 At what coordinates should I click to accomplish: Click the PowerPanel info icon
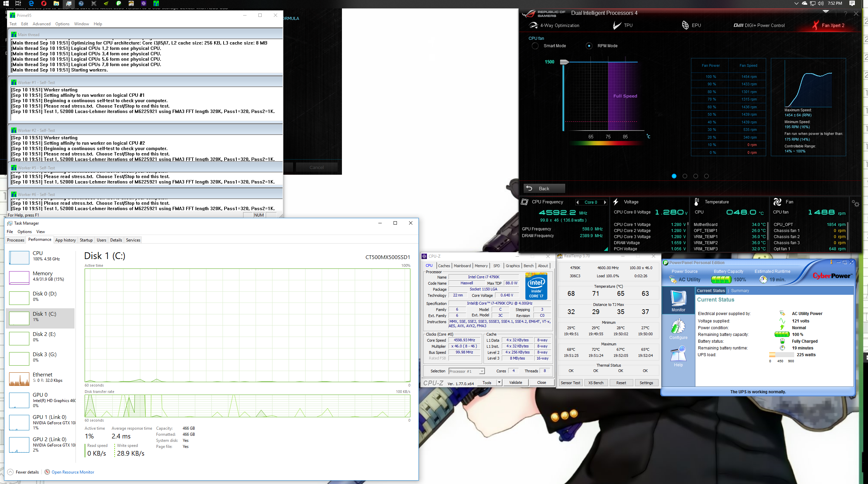(x=831, y=262)
